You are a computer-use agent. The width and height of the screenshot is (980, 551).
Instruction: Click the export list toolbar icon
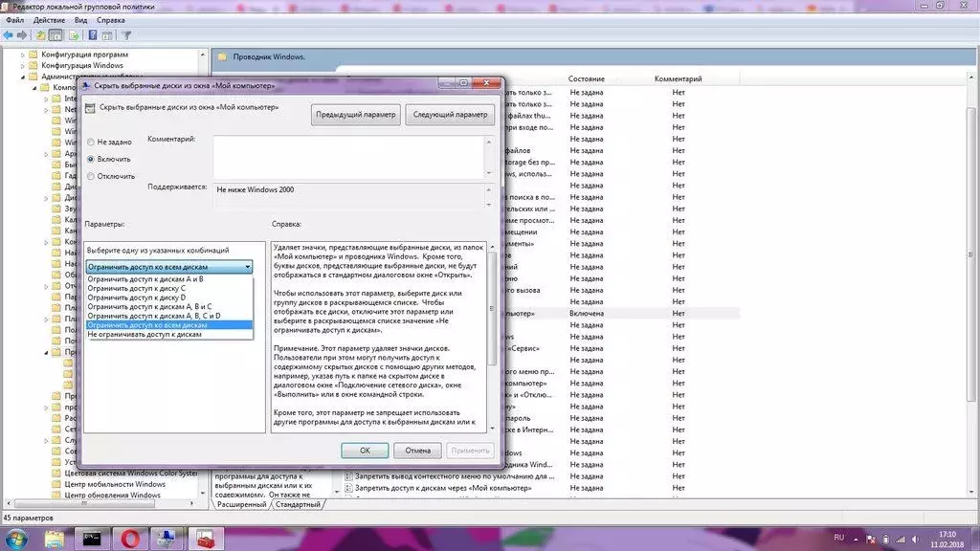[74, 35]
